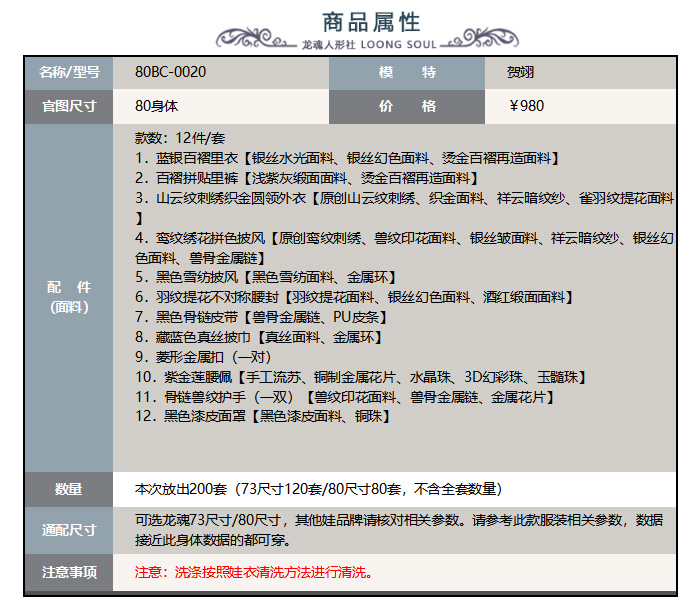700x613 pixels.
Task: Select the line 款数：12件/套
Action: point(180,138)
